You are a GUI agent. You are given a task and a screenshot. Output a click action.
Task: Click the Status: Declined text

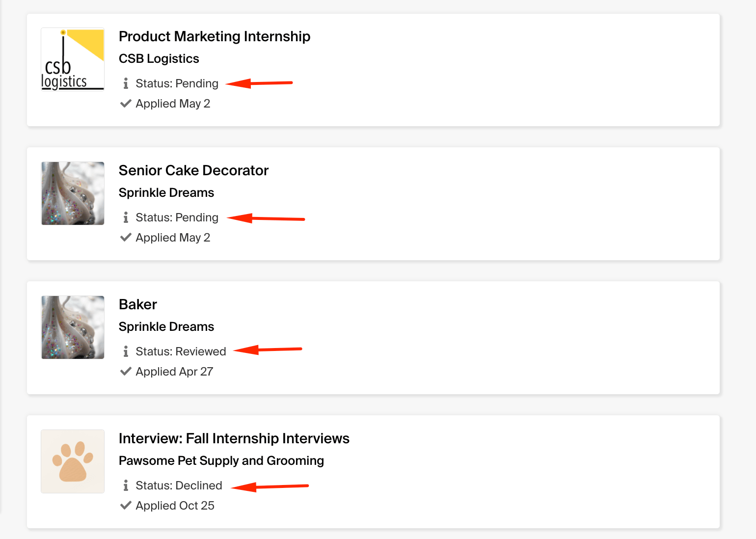point(179,485)
